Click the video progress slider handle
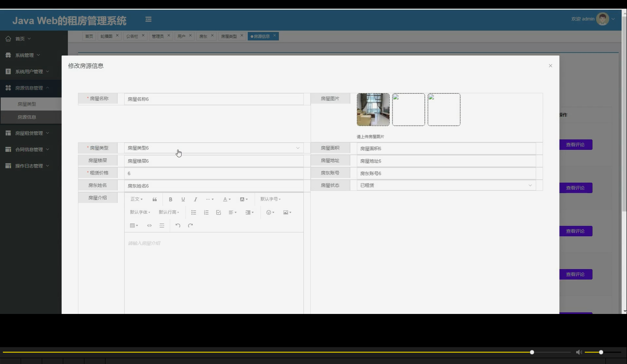Screen dimensions: 627x364 point(532,352)
